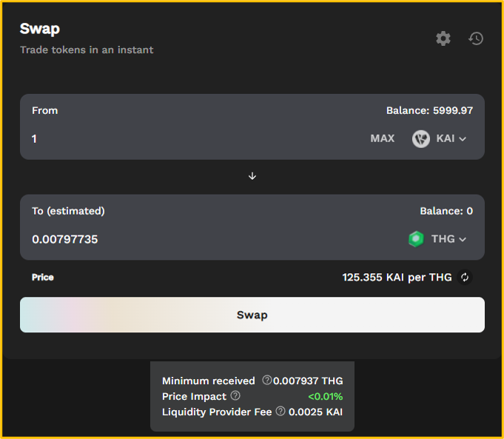Click the KAI token logo

[421, 139]
